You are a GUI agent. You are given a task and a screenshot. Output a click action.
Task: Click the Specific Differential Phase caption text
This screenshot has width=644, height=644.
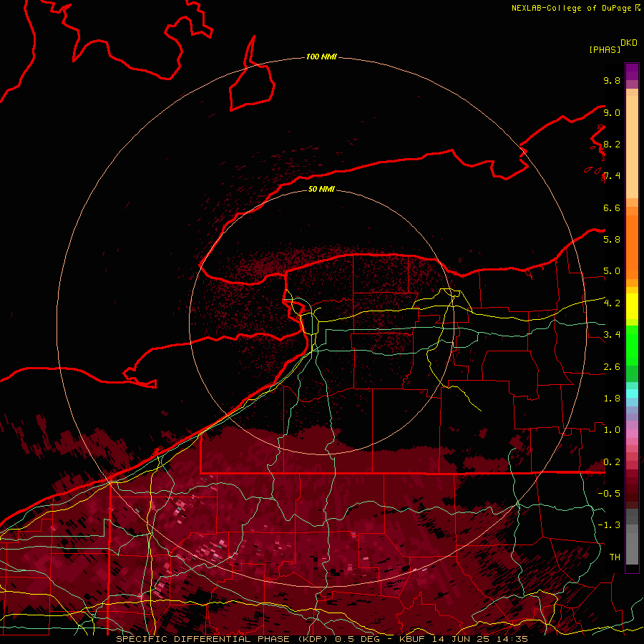[321, 639]
